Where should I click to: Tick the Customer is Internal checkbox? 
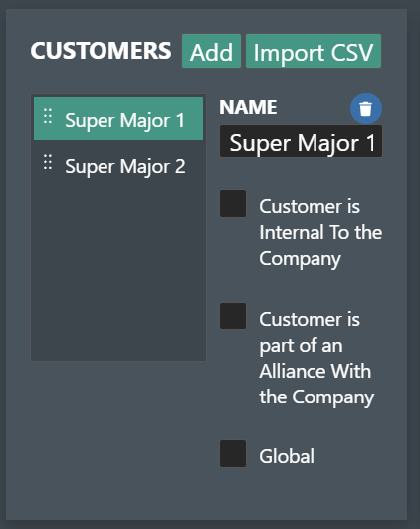pos(233,204)
